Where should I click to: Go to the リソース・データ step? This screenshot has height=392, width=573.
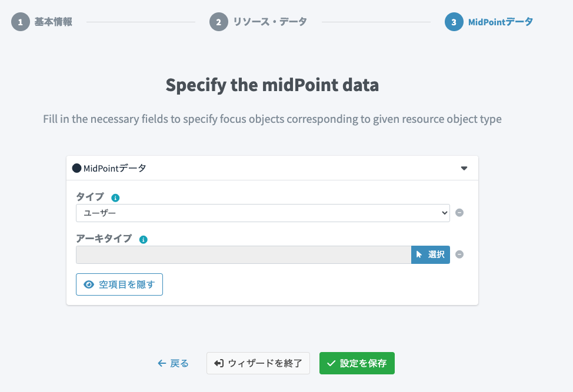269,22
